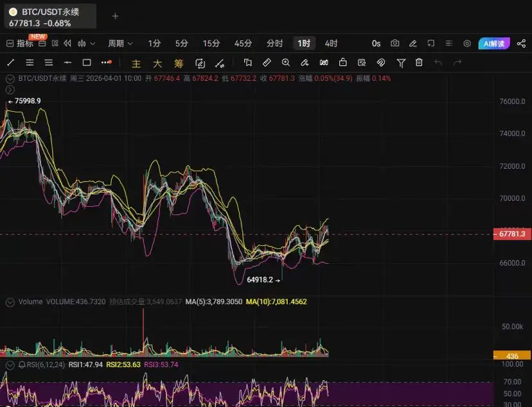
Task: Click the 0s countdown label
Action: pyautogui.click(x=376, y=44)
